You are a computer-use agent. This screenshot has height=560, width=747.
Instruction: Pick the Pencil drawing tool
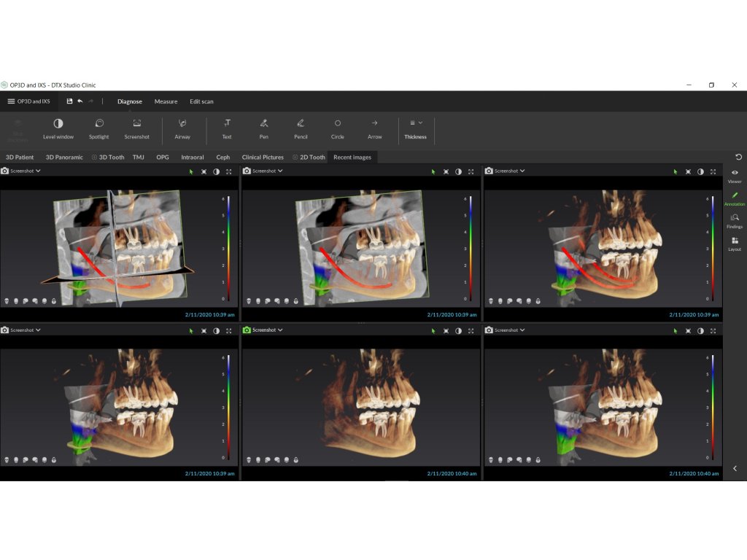point(300,128)
